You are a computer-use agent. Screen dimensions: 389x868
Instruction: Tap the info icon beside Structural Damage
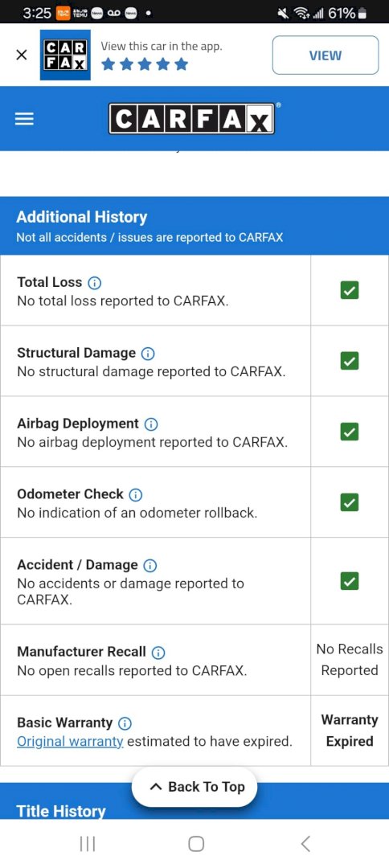pos(148,353)
